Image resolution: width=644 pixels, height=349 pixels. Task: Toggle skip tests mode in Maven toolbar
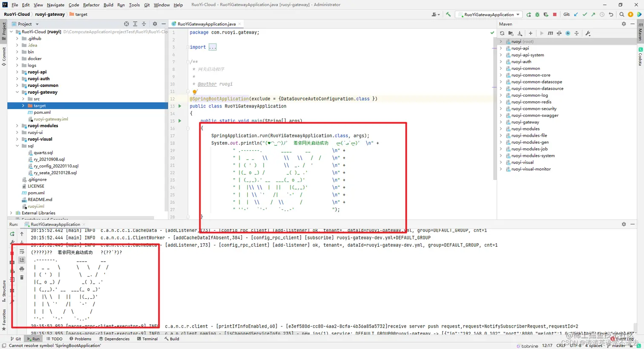point(568,33)
